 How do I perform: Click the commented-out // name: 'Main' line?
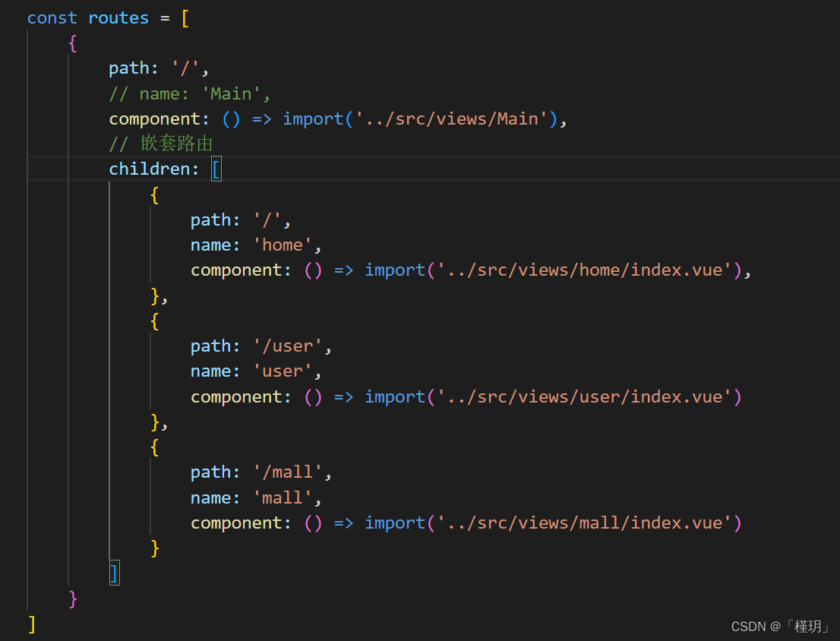[190, 94]
